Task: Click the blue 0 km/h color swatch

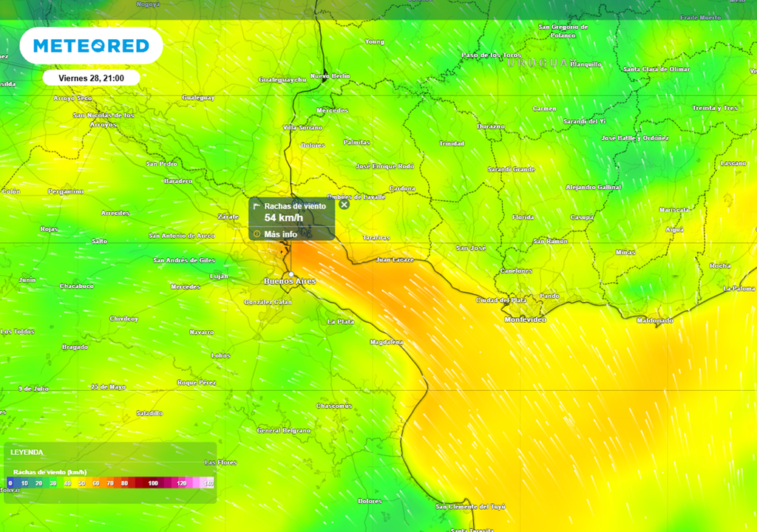Action: (10, 483)
